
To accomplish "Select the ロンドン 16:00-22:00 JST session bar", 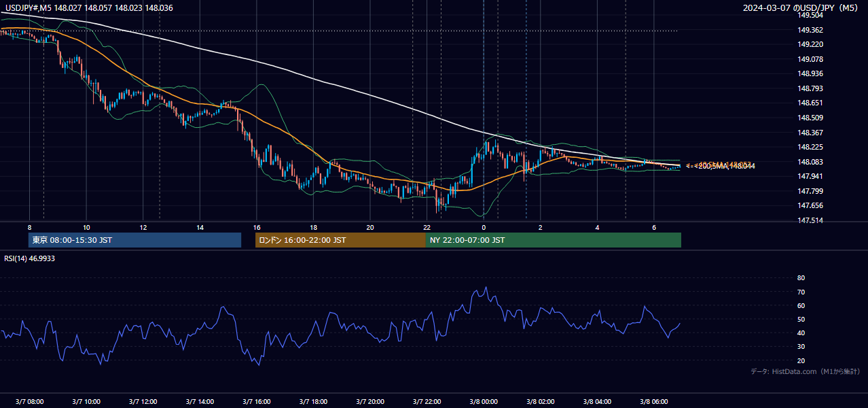I will pos(340,240).
